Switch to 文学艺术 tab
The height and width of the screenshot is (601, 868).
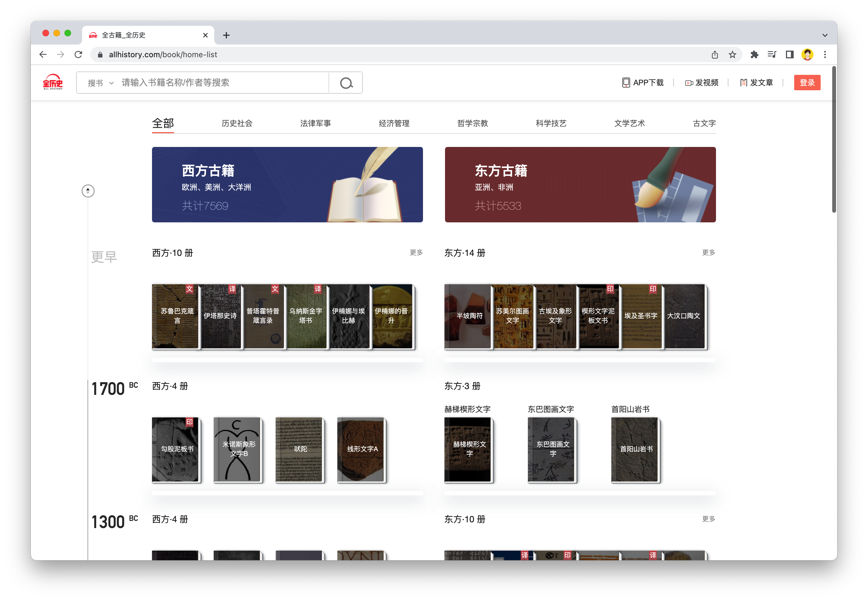tap(630, 124)
